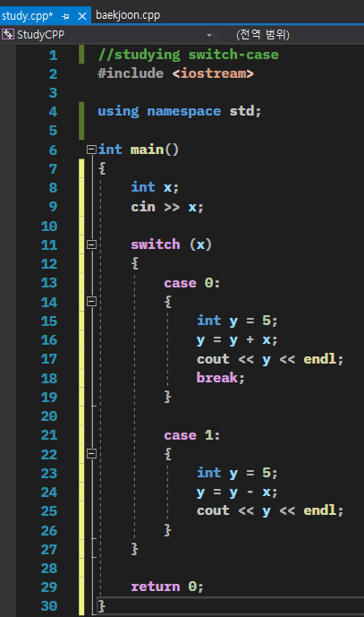Click int y = 5; on line 15
Image resolution: width=364 pixels, height=617 pixels.
pyautogui.click(x=237, y=321)
